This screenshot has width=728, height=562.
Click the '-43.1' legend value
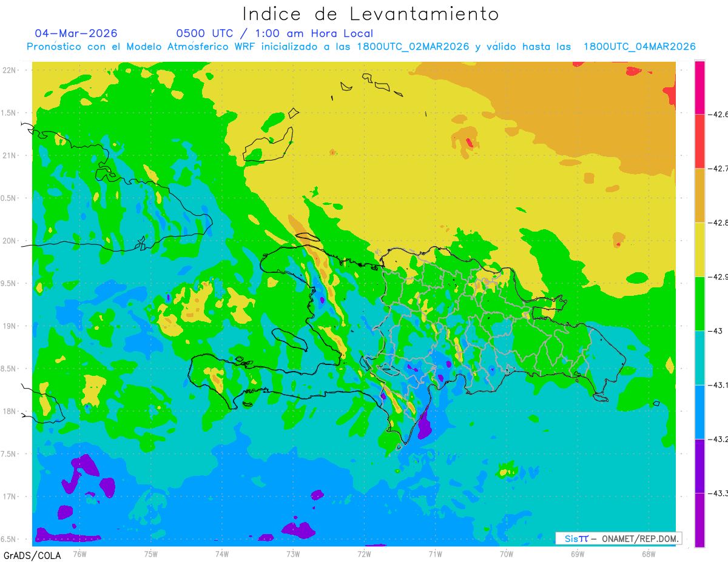pos(718,385)
